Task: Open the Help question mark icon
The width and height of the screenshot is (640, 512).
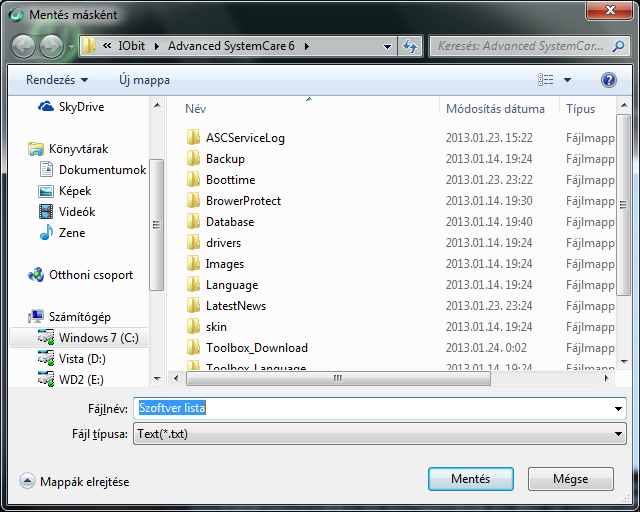Action: (x=609, y=80)
